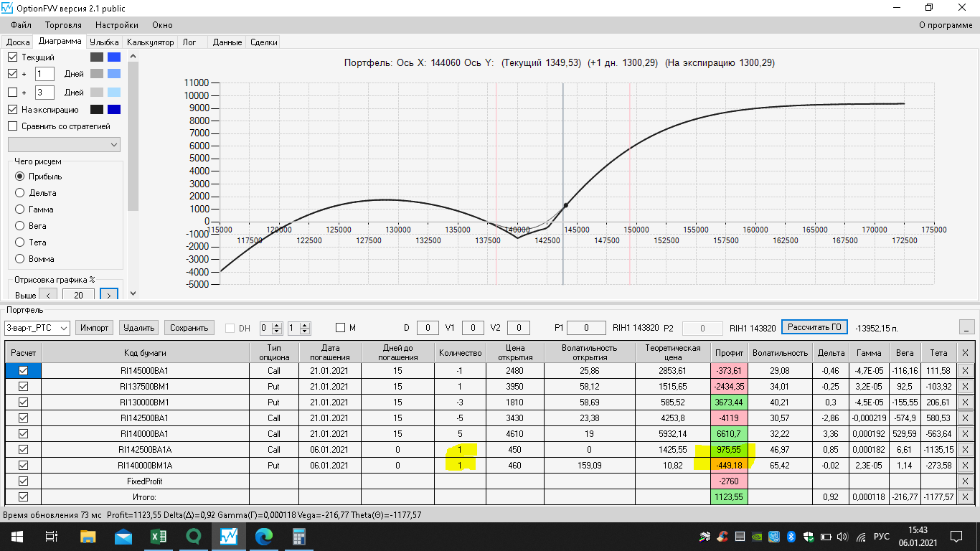Enable Сравнить со стратегией checkbox
The height and width of the screenshot is (551, 980).
pyautogui.click(x=12, y=126)
